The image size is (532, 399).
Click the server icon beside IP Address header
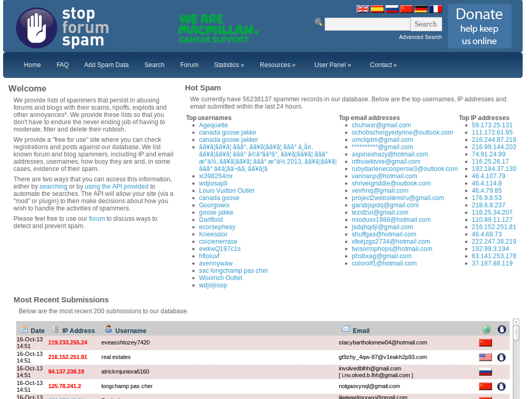pyautogui.click(x=56, y=329)
